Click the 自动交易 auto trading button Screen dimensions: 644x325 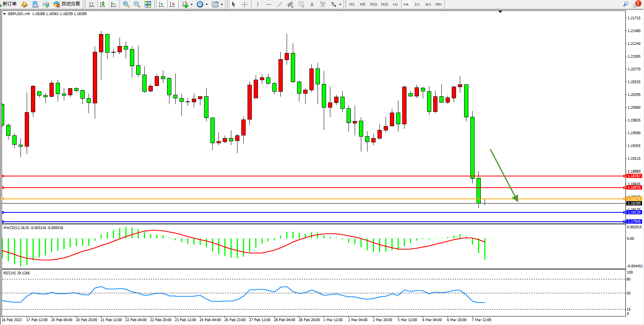67,4
